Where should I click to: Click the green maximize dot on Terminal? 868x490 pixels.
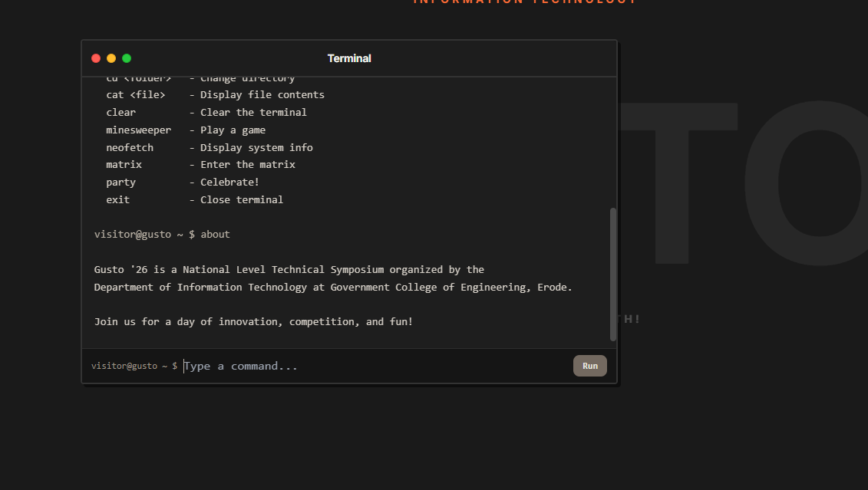coord(127,58)
